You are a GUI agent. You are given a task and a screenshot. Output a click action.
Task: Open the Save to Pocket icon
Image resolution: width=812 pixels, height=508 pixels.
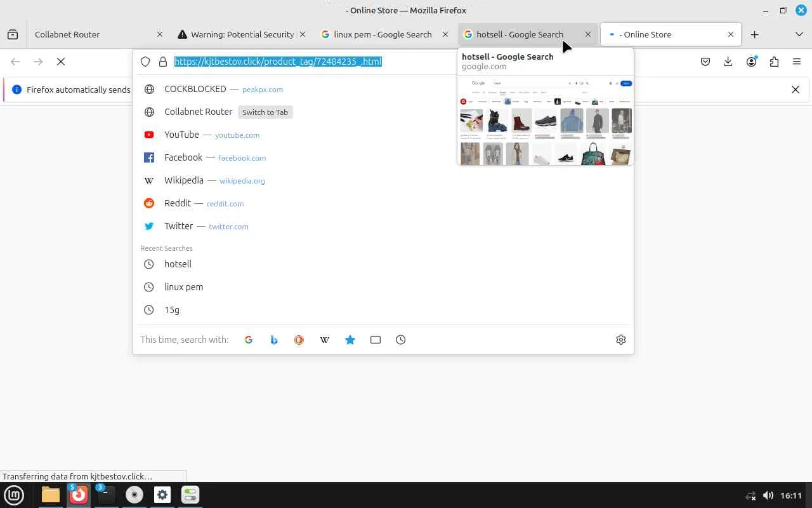[705, 62]
